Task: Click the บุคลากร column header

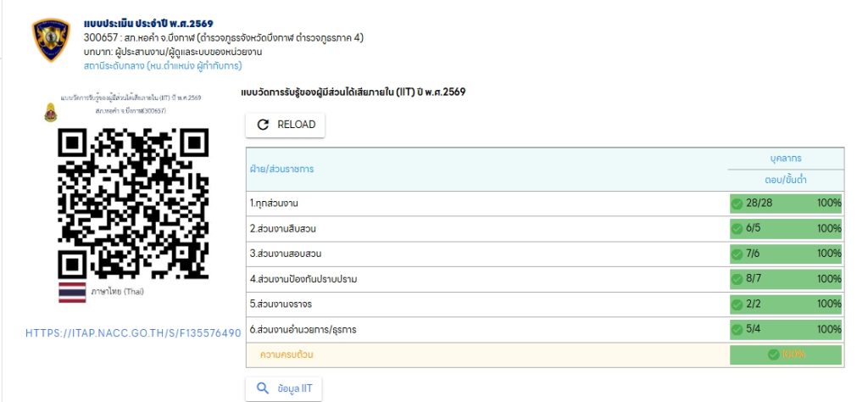Action: coord(786,159)
